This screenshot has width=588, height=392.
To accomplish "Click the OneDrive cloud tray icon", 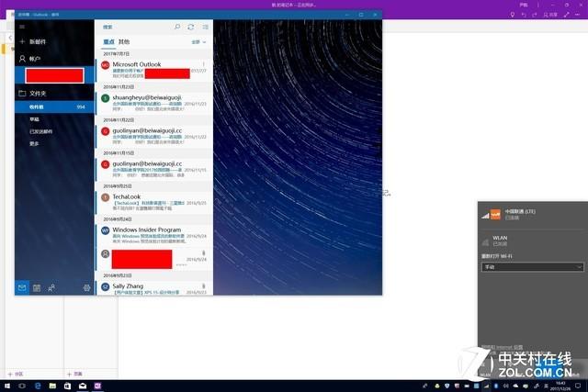I will click(515, 386).
